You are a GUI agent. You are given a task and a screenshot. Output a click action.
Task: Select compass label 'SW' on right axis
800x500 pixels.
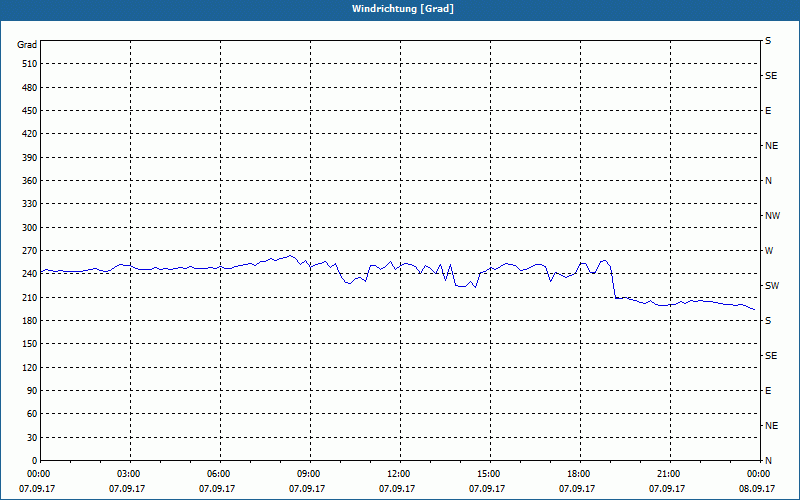[772, 286]
